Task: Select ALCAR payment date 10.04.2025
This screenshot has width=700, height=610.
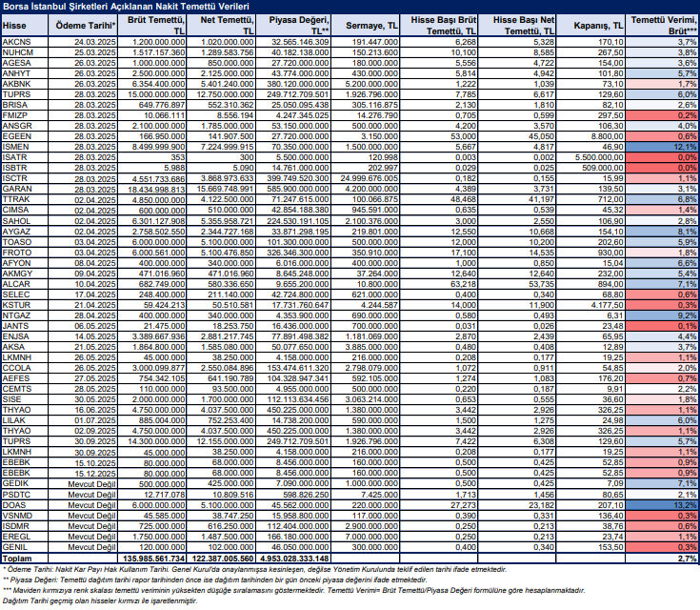Action: (x=83, y=284)
